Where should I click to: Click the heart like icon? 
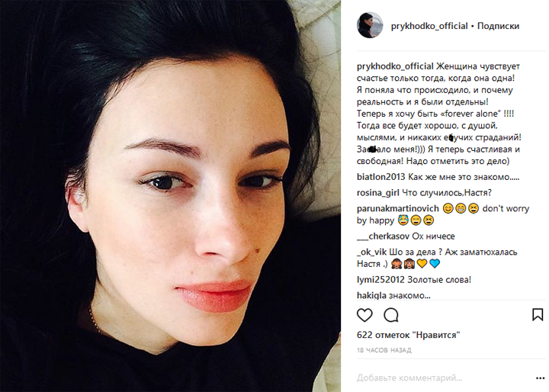[364, 315]
